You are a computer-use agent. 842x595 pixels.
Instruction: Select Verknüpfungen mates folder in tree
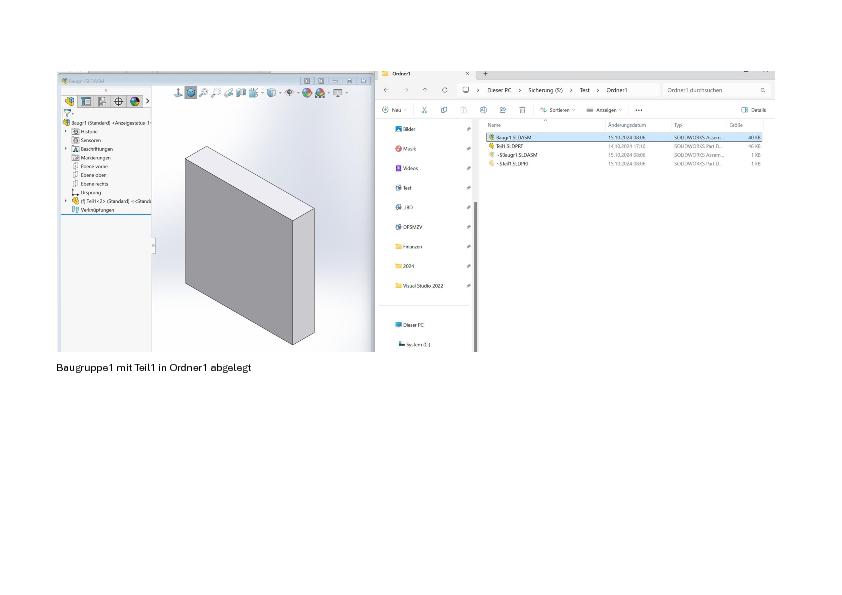click(93, 210)
